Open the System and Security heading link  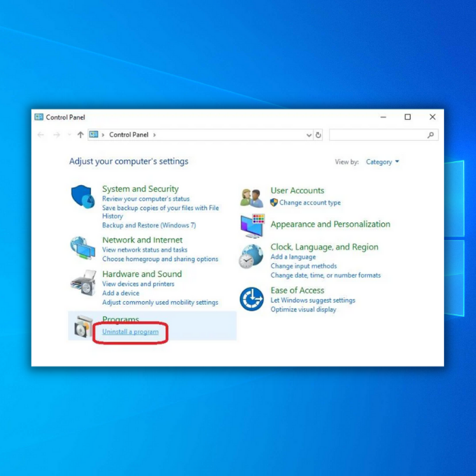point(140,188)
